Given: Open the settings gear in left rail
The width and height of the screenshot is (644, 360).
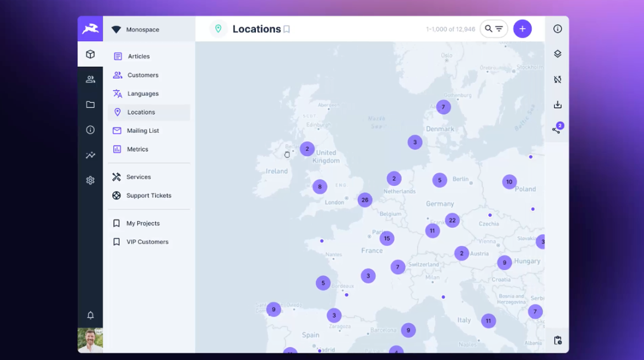Looking at the screenshot, I should [91, 180].
